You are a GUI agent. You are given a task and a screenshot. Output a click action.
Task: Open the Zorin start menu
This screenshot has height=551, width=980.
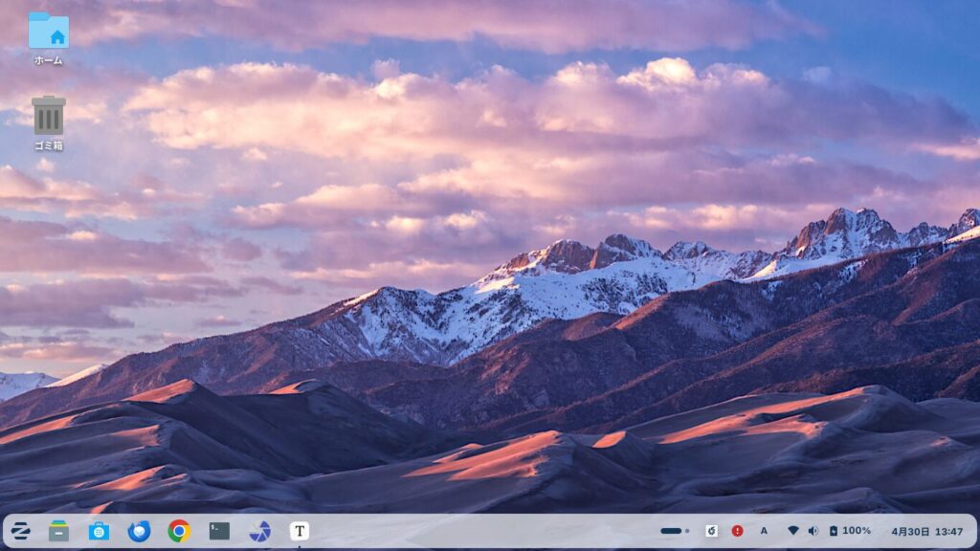pos(20,531)
